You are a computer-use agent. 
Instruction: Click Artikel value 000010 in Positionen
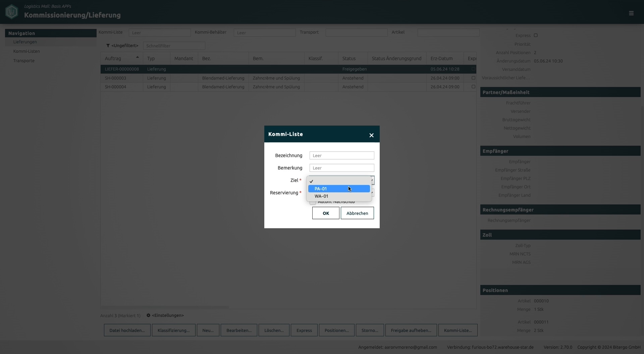pyautogui.click(x=541, y=301)
